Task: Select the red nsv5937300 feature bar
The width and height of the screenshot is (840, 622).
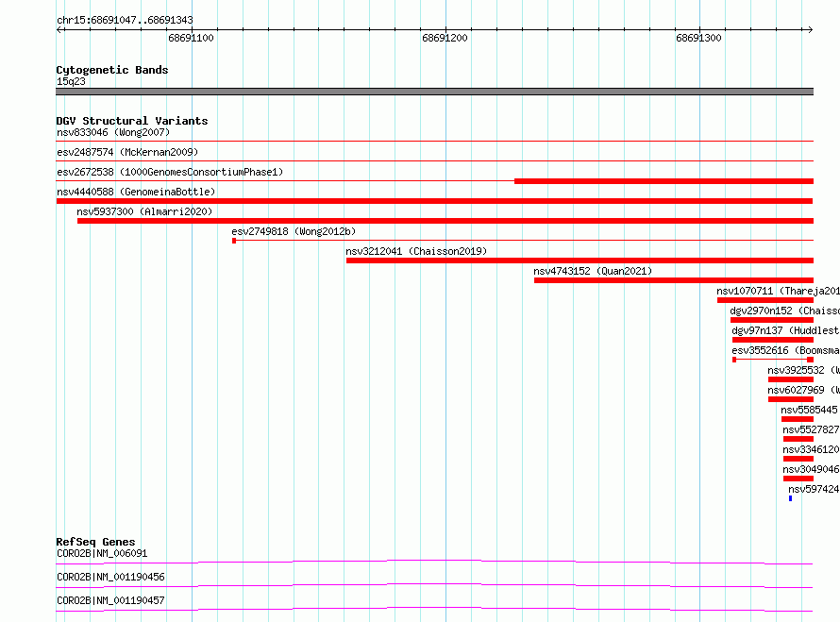Action: (x=445, y=221)
